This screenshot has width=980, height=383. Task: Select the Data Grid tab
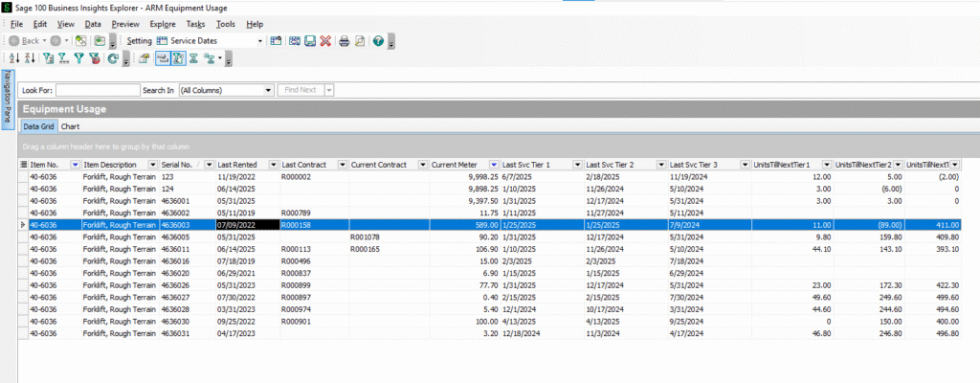point(38,126)
